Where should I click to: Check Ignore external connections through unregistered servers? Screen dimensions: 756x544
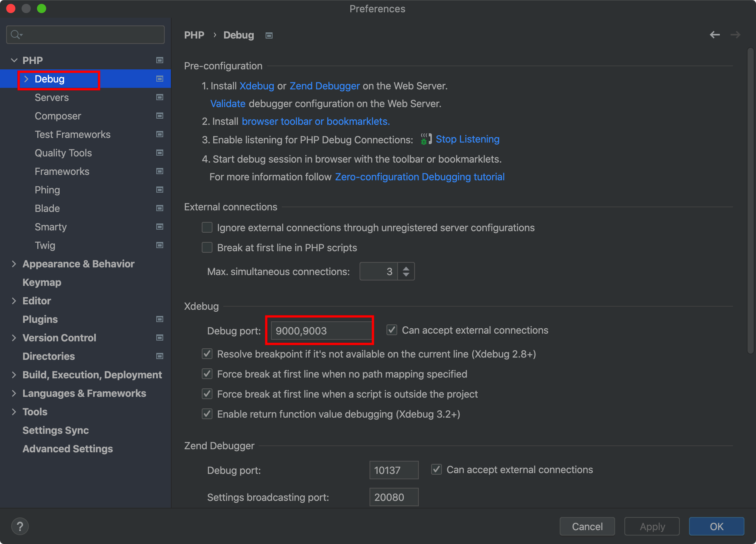coord(207,227)
